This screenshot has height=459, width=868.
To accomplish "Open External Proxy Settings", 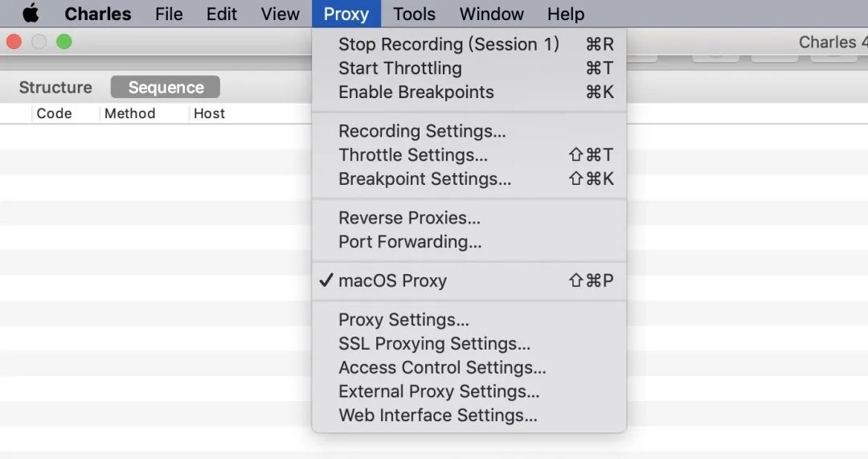I will click(439, 391).
